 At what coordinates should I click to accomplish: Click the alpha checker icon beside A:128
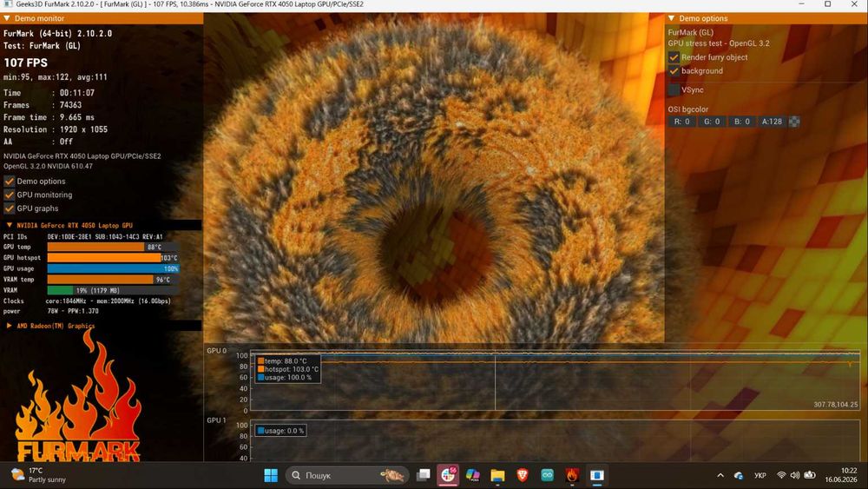tap(794, 122)
